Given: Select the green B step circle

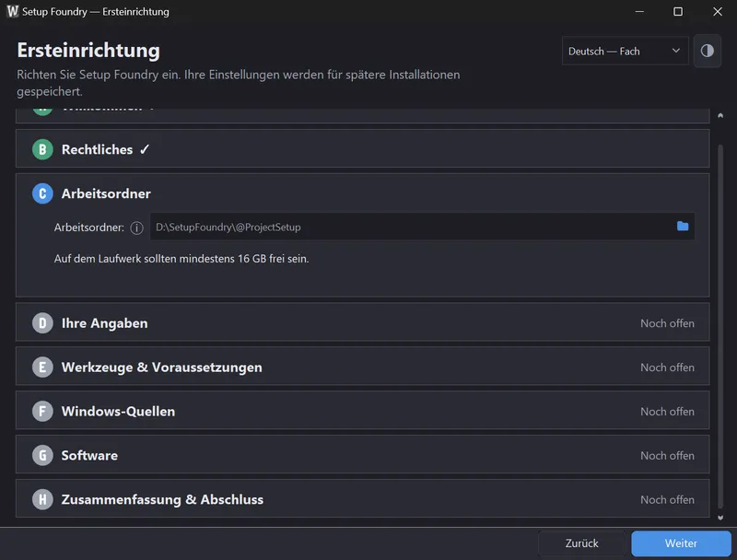Looking at the screenshot, I should (x=42, y=149).
